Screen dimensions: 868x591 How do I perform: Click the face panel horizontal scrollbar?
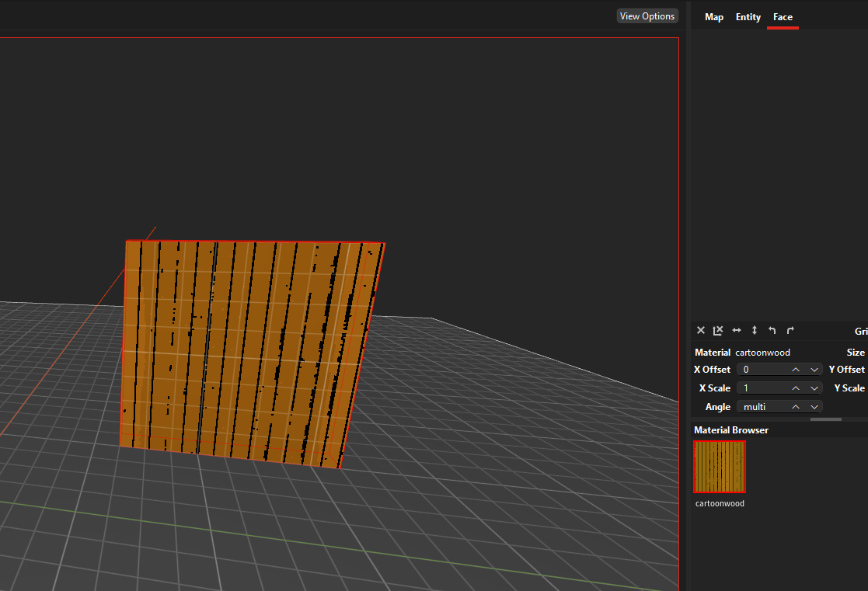click(x=825, y=419)
